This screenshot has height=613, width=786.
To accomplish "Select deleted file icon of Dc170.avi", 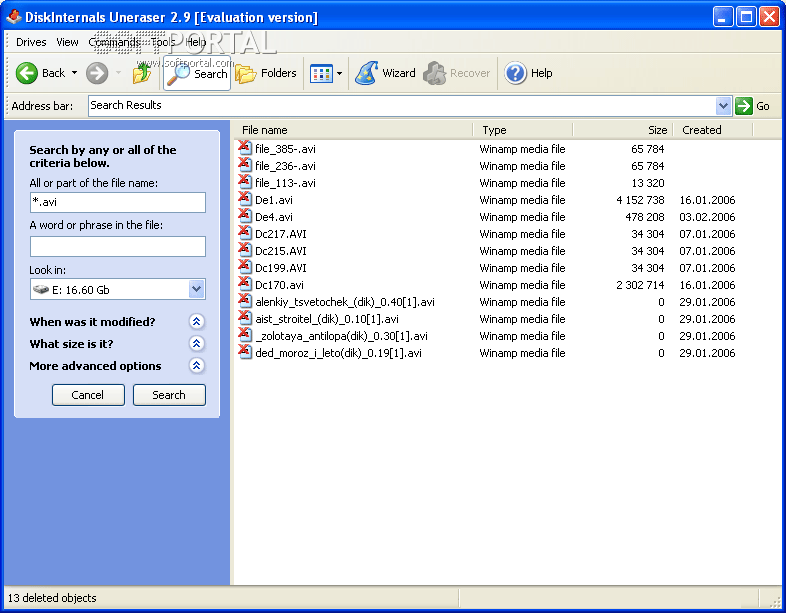I will (x=245, y=284).
